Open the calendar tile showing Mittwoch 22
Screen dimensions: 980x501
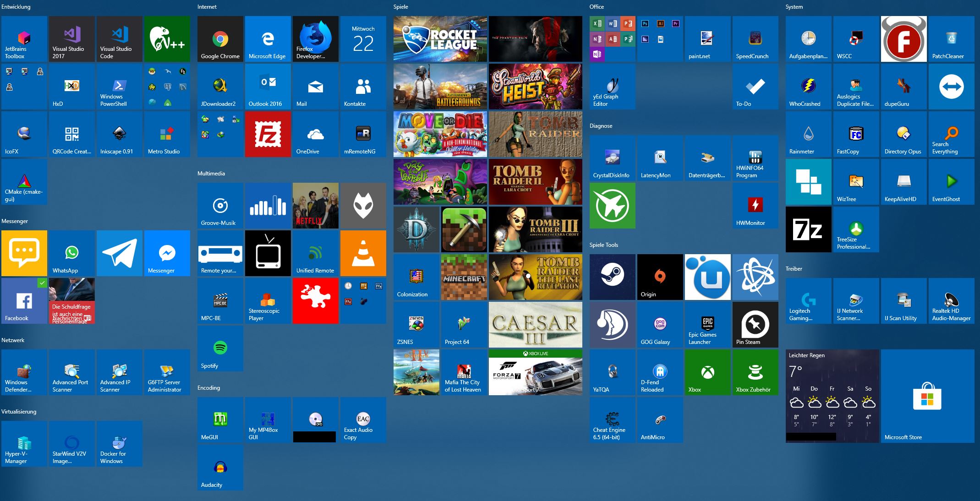tap(363, 39)
